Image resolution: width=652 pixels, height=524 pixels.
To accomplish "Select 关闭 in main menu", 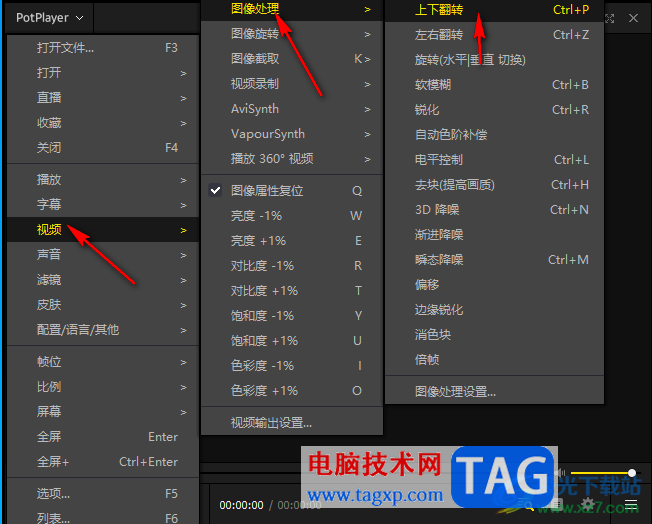I will click(x=103, y=148).
